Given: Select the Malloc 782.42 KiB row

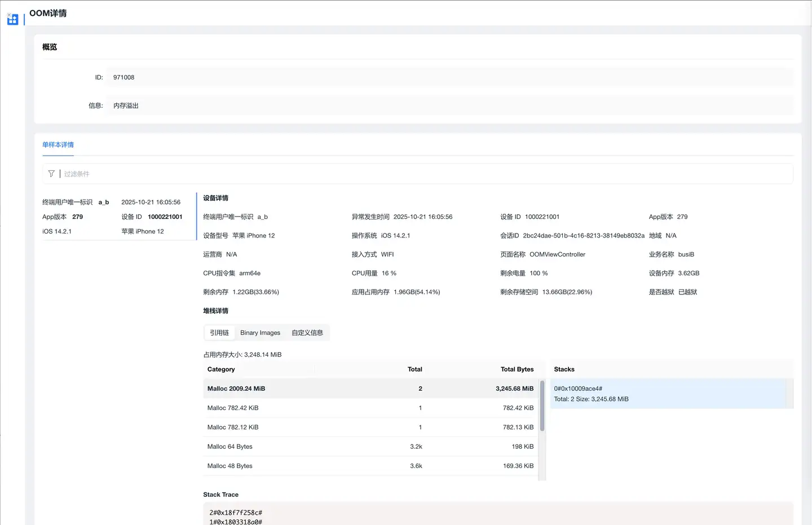Looking at the screenshot, I should click(x=370, y=408).
